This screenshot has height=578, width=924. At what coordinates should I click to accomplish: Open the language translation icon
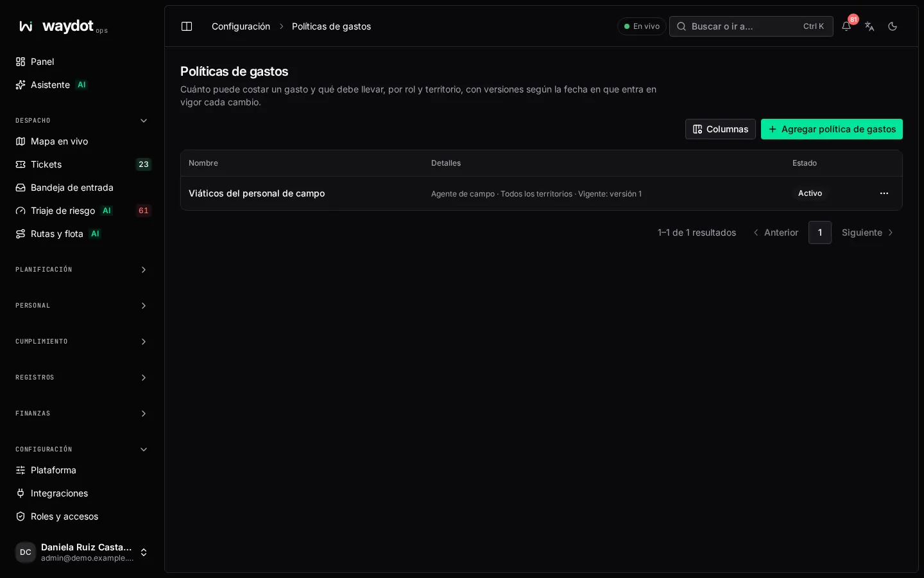pos(869,26)
